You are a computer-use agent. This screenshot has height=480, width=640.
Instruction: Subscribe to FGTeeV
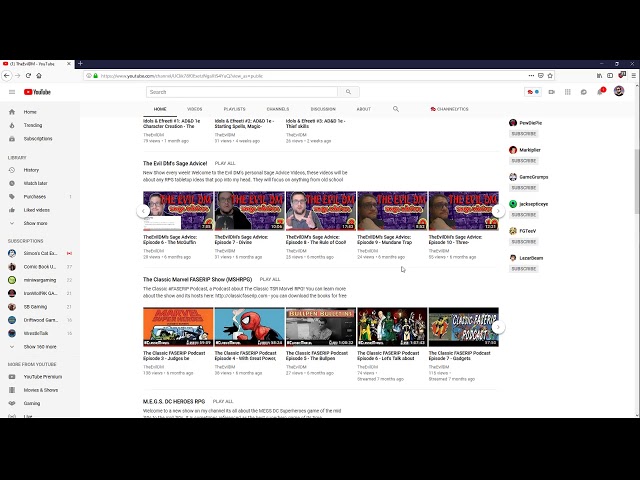click(524, 242)
